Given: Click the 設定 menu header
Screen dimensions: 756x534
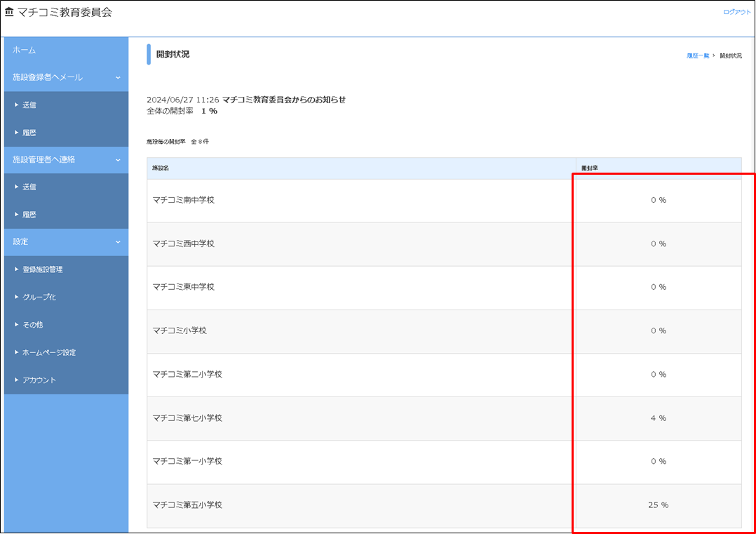Looking at the screenshot, I should coord(66,241).
